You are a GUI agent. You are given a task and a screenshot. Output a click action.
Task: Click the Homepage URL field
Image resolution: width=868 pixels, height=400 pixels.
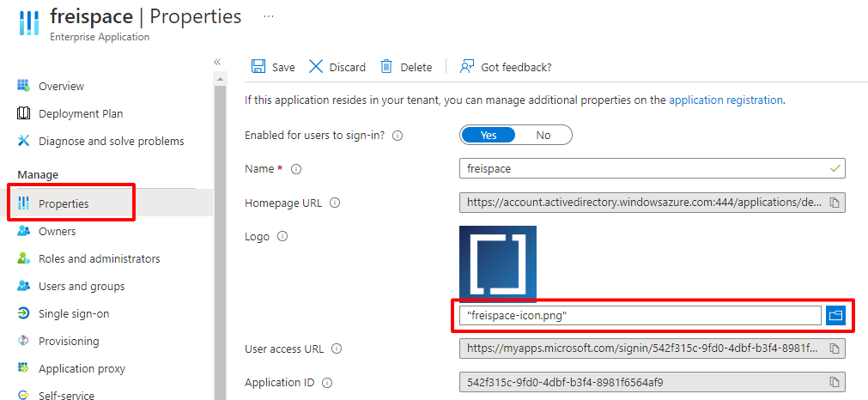pos(653,203)
